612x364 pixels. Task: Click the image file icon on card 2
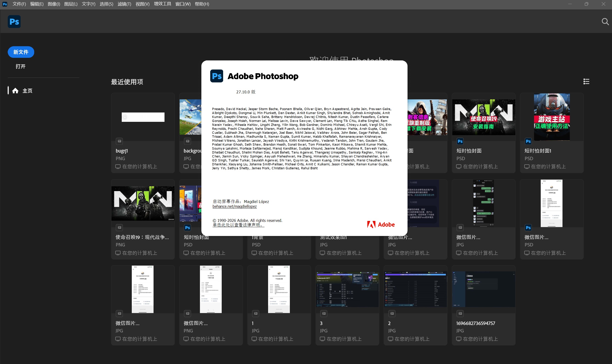[x=392, y=313]
